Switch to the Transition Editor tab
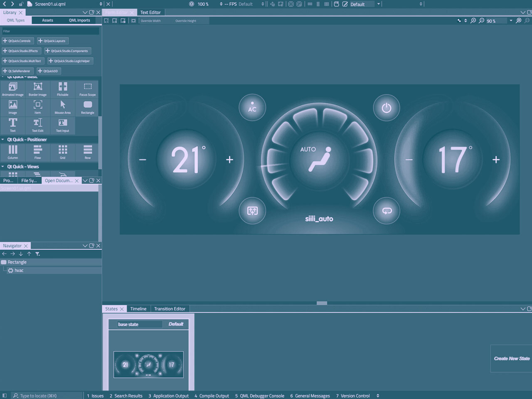 170,308
